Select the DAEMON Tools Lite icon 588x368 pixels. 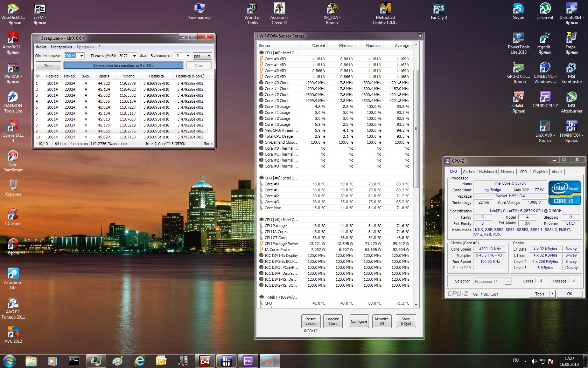[x=13, y=102]
